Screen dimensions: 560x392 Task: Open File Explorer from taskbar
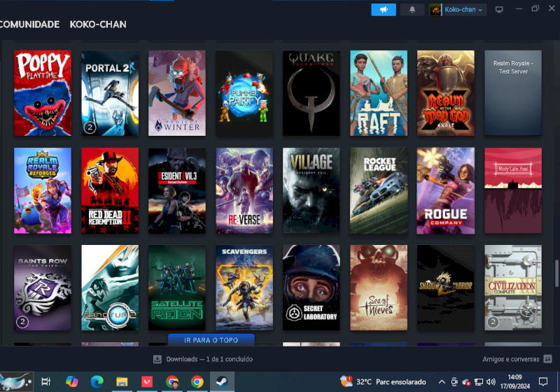pyautogui.click(x=122, y=381)
